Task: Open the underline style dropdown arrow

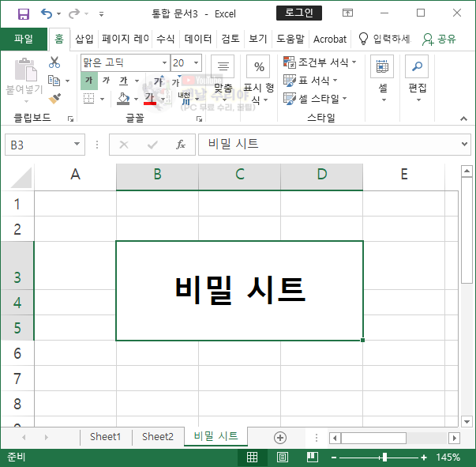Action: pos(137,81)
